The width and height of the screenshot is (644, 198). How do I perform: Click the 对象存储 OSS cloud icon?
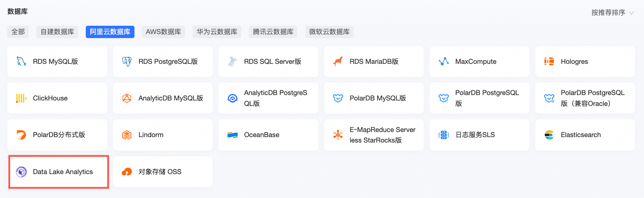[x=127, y=172]
